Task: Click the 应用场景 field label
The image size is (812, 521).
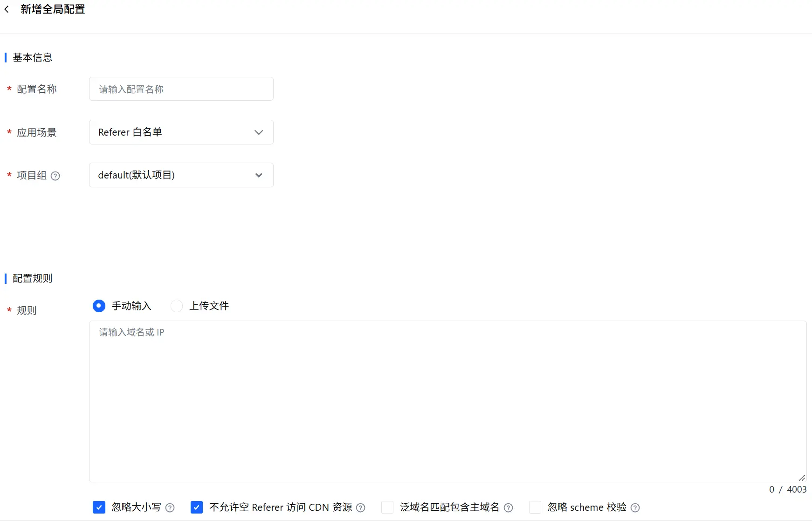Action: click(37, 132)
